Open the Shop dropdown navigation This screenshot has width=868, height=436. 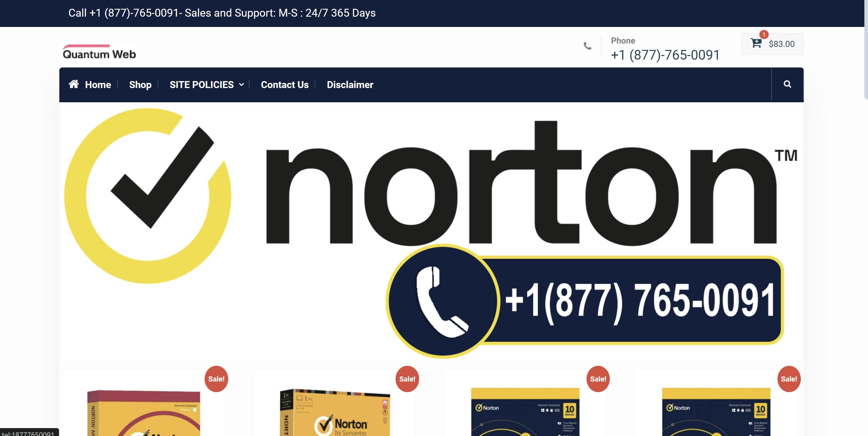(140, 84)
